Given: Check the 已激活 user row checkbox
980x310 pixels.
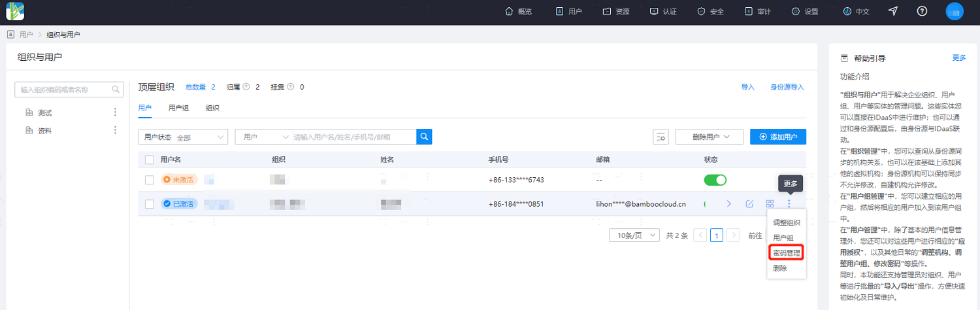Looking at the screenshot, I should (150, 204).
